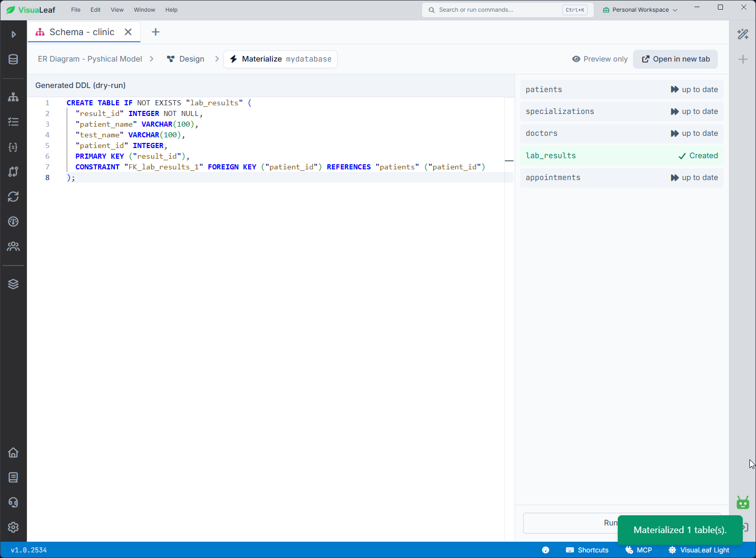Image resolution: width=756 pixels, height=558 pixels.
Task: Open the curly-braces snippets icon in the sidebar
Action: (x=14, y=146)
